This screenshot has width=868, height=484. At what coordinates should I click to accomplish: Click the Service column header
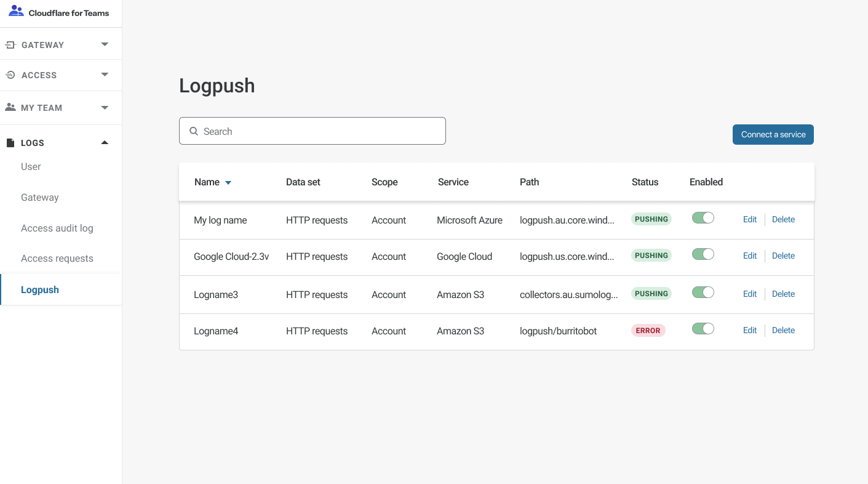coord(453,182)
